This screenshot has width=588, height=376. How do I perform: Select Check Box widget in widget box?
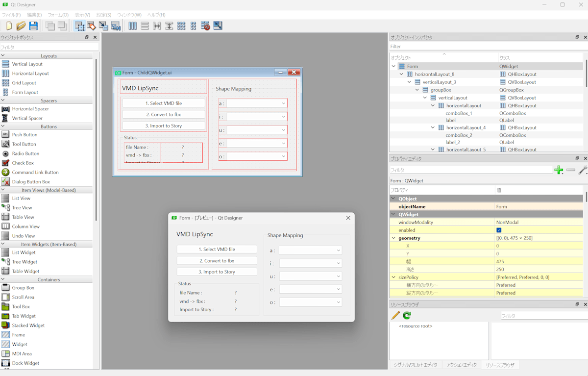(23, 163)
